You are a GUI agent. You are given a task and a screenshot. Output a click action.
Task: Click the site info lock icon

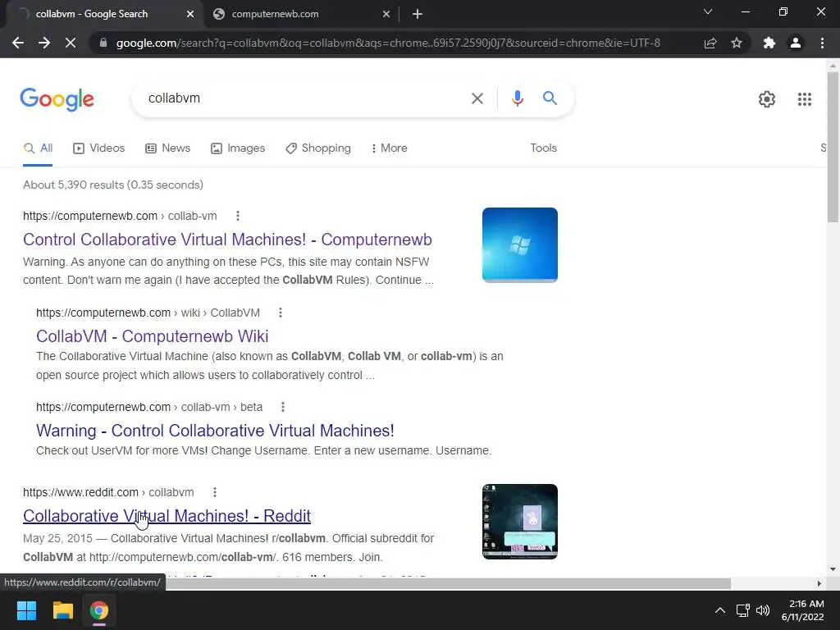(x=103, y=43)
